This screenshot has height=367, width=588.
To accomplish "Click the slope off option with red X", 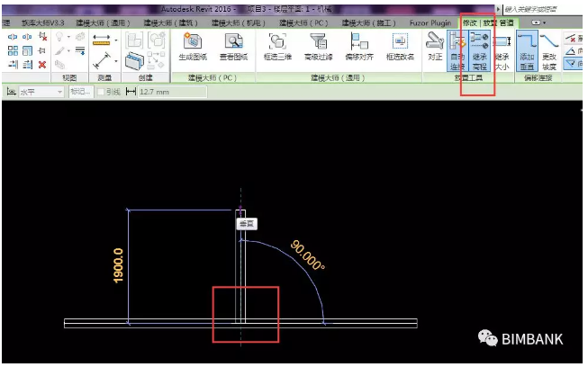I will (x=573, y=38).
